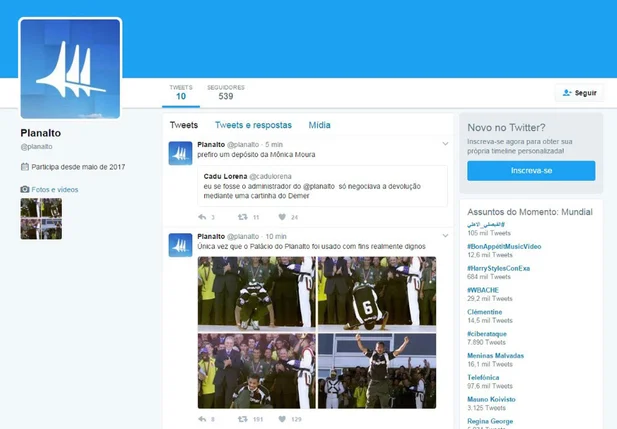
Task: Click the Inscreva-se signup button
Action: pos(531,171)
